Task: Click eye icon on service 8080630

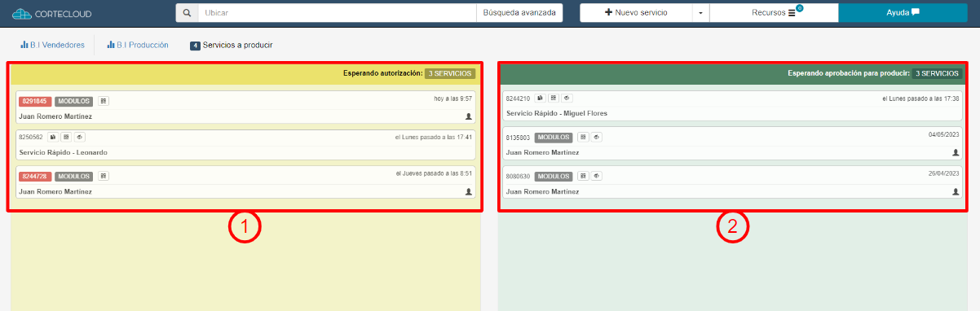Action: tap(597, 176)
